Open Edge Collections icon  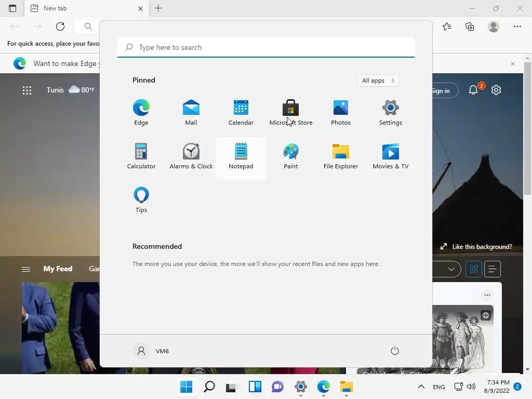(470, 26)
